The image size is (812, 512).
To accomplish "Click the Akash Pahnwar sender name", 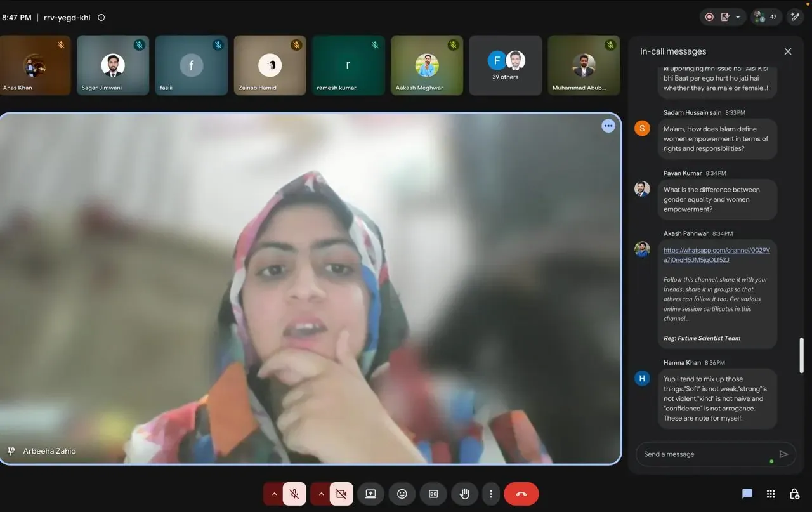I will [x=686, y=233].
